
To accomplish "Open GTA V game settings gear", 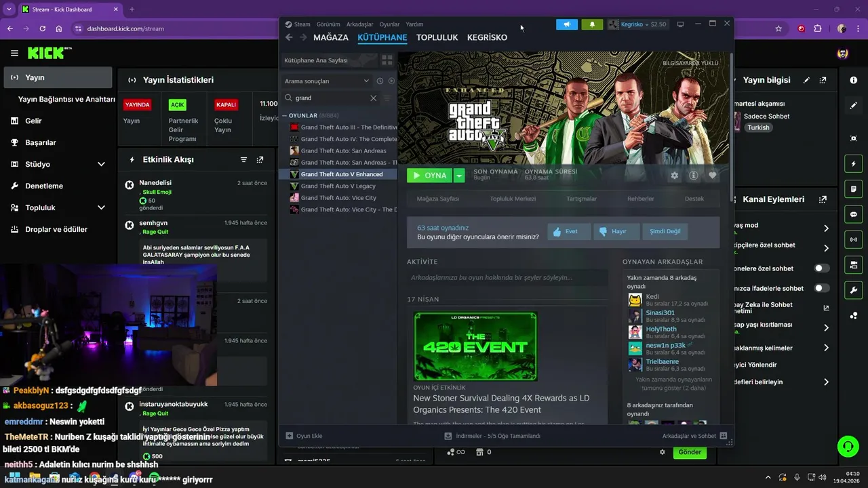I will tap(674, 176).
